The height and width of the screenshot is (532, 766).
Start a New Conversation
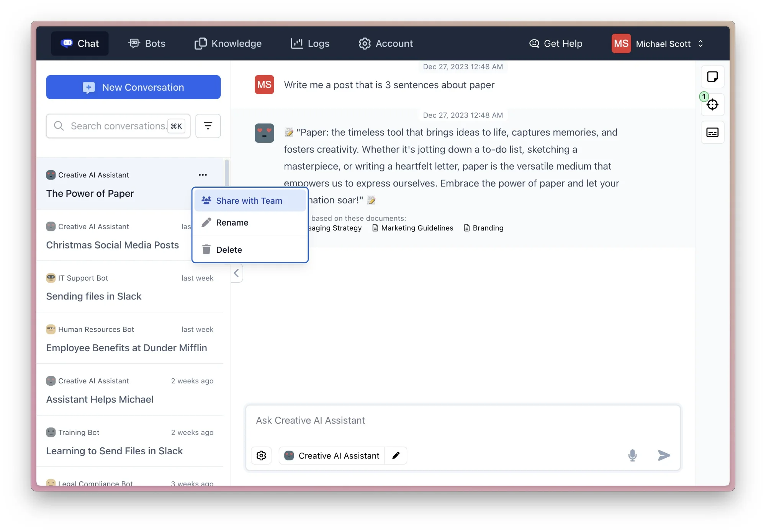pyautogui.click(x=133, y=87)
